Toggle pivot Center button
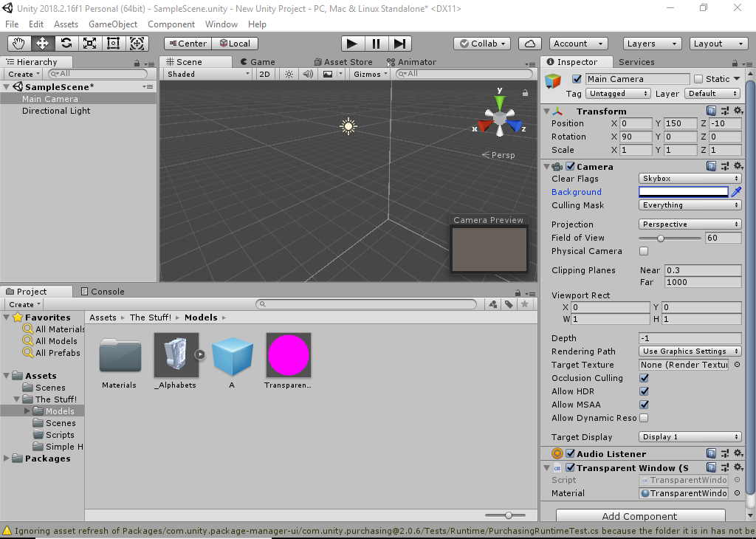Image resolution: width=756 pixels, height=539 pixels. pos(188,44)
